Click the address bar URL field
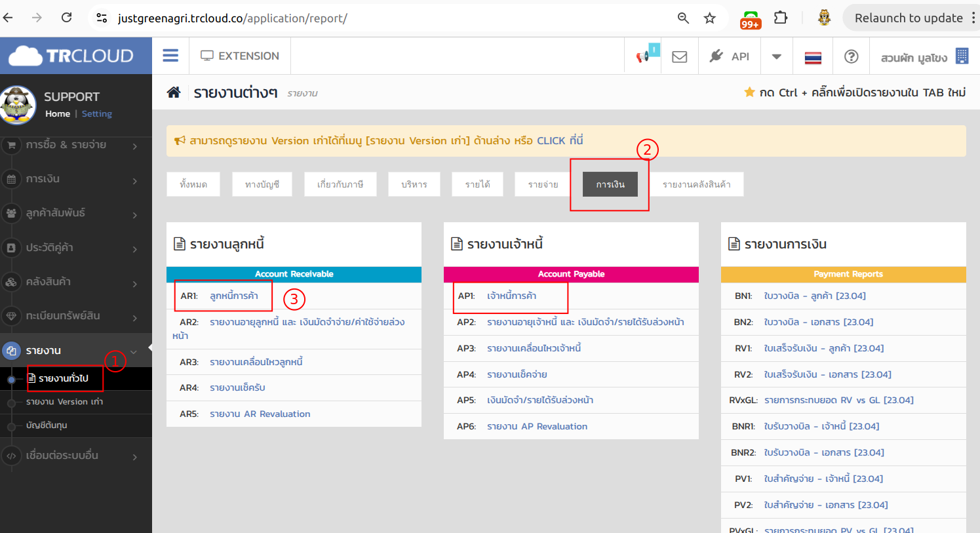 click(x=387, y=18)
